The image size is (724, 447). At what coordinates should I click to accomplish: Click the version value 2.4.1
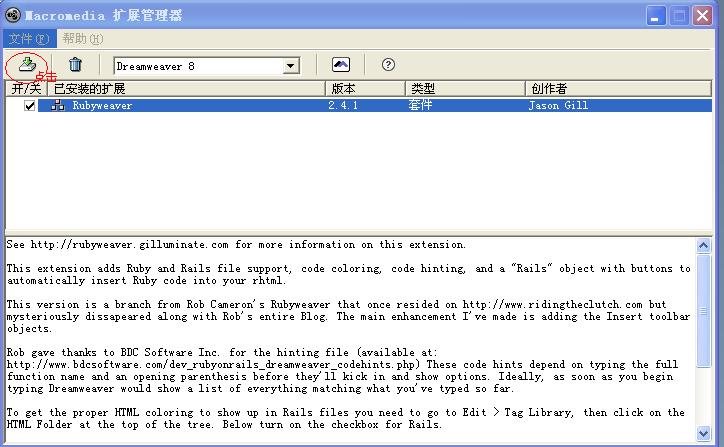tap(343, 105)
